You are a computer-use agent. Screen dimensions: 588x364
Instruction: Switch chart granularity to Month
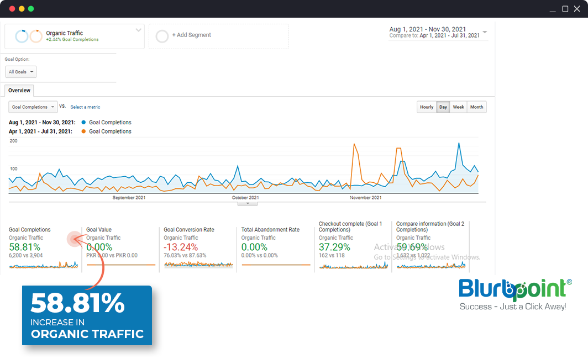pyautogui.click(x=476, y=107)
